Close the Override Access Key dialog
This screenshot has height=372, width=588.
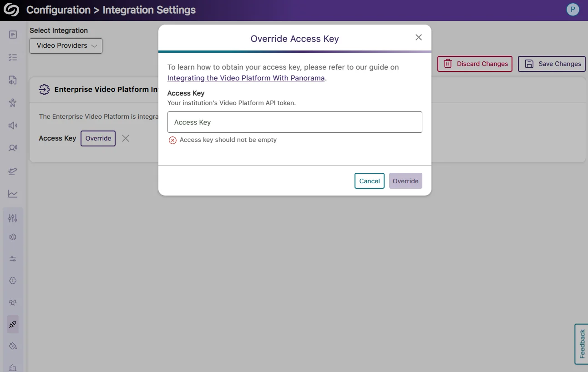tap(419, 38)
